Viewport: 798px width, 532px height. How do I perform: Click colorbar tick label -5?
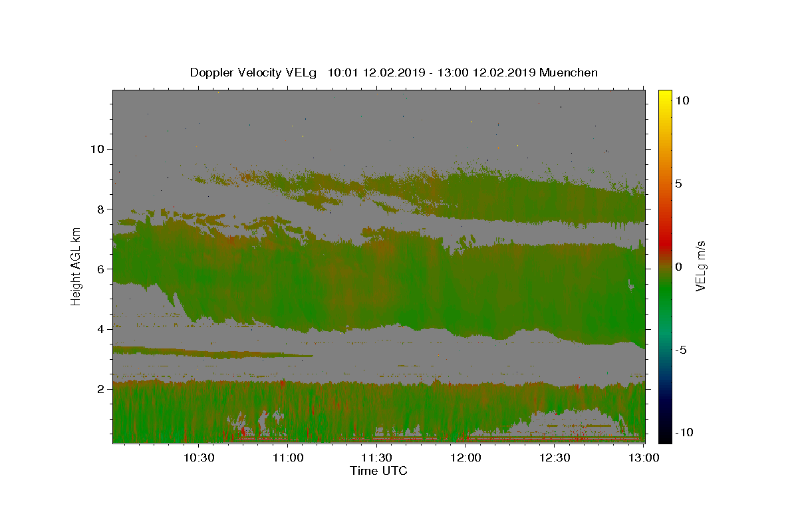point(682,350)
